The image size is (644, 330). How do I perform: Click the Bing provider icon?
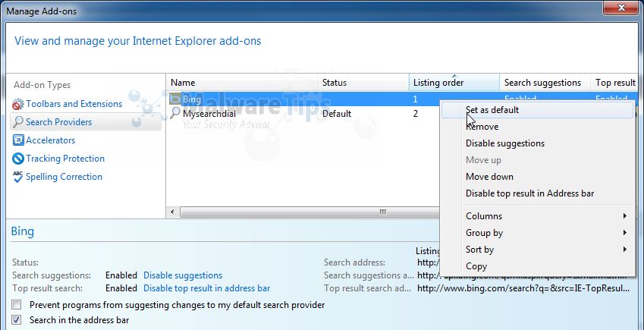(x=175, y=99)
